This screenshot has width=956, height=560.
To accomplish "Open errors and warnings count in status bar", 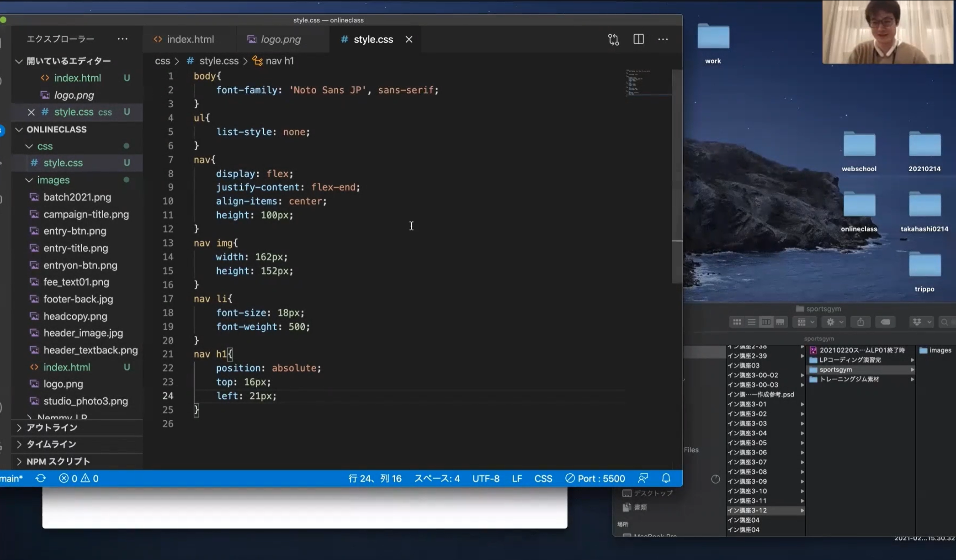I will pyautogui.click(x=79, y=478).
